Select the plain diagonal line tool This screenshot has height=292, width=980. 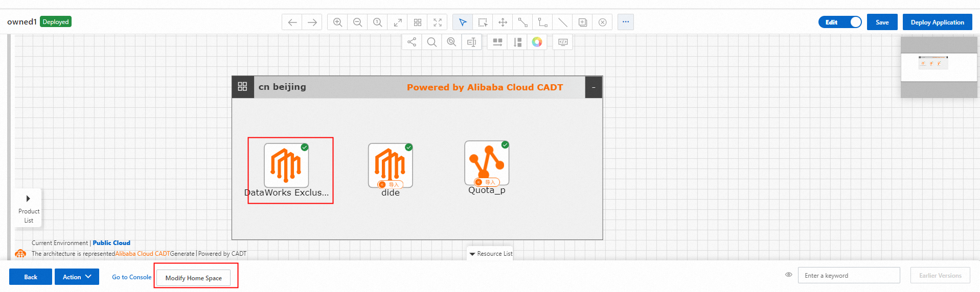point(562,22)
